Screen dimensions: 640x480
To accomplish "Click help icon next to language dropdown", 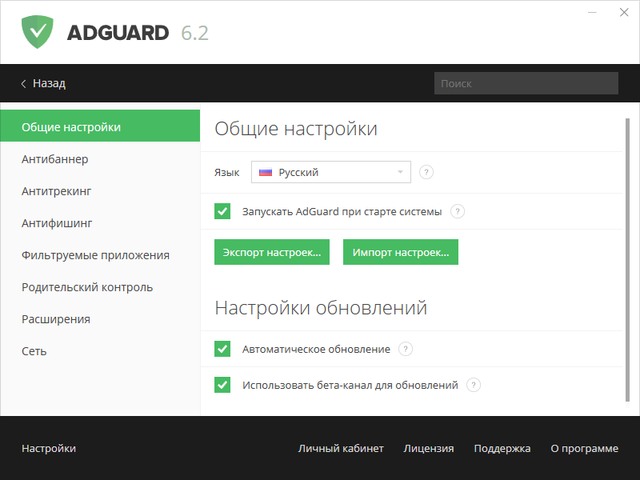I will coord(426,172).
